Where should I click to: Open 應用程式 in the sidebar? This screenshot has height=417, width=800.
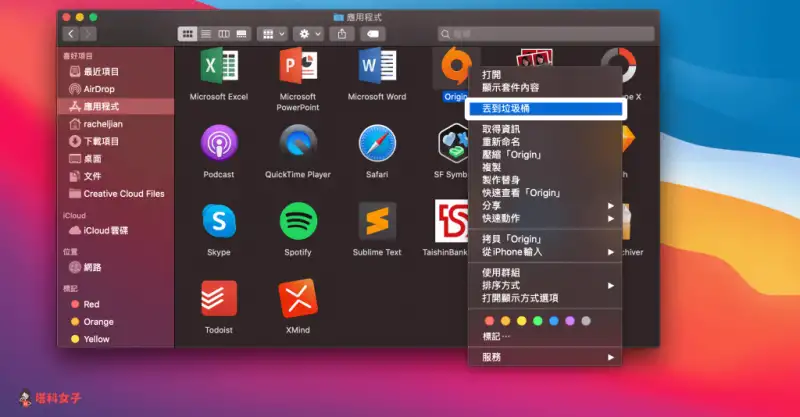point(116,106)
